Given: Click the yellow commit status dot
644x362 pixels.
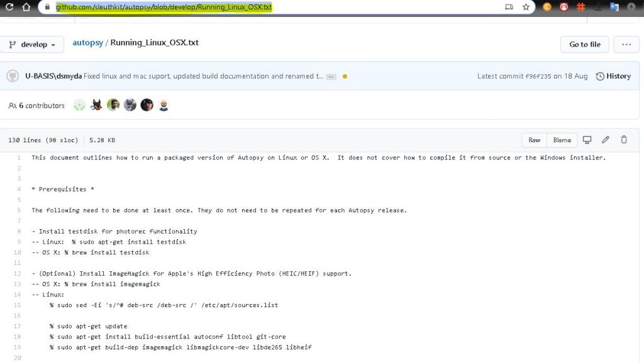Looking at the screenshot, I should click(345, 77).
